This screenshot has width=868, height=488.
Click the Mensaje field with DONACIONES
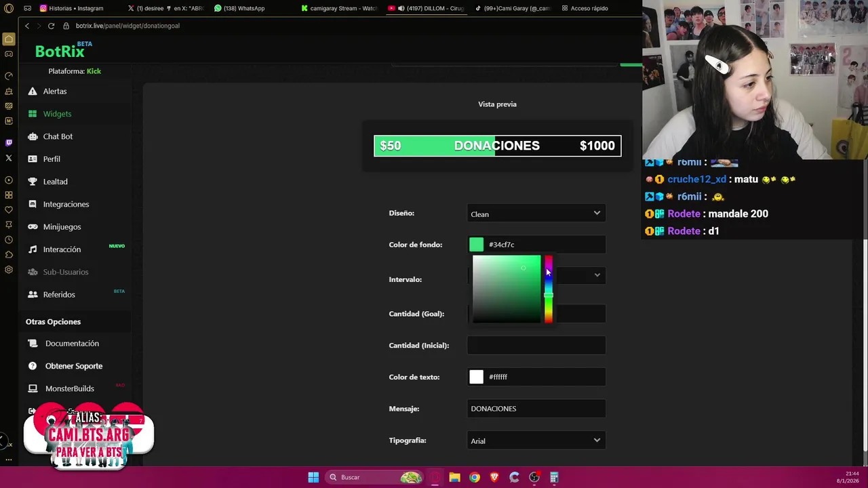536,409
